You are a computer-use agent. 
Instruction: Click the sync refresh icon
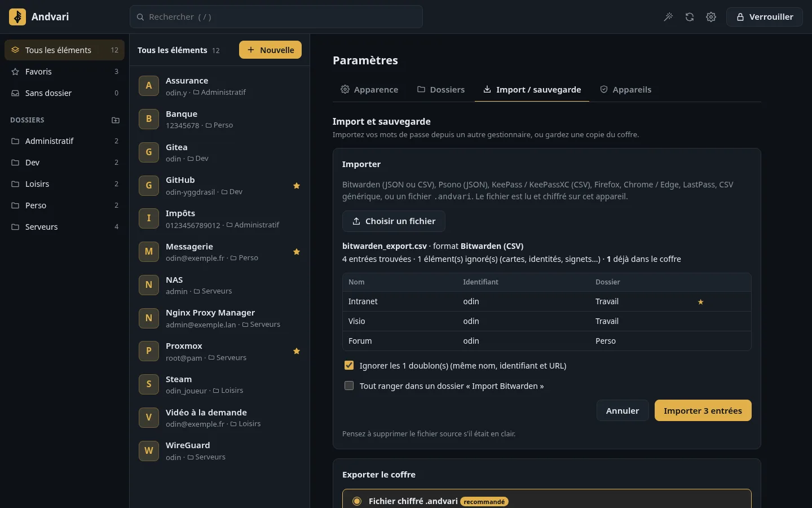(690, 17)
